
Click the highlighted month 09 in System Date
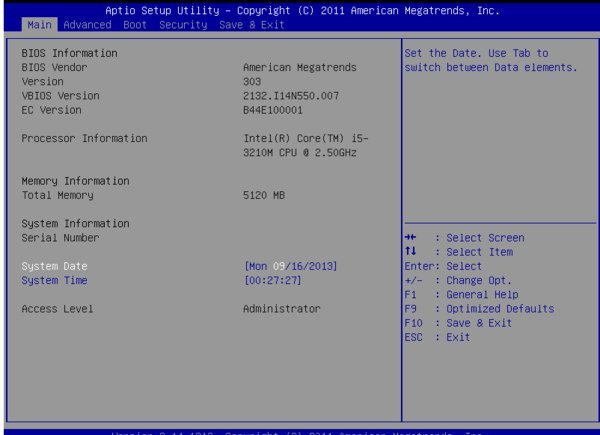click(280, 267)
